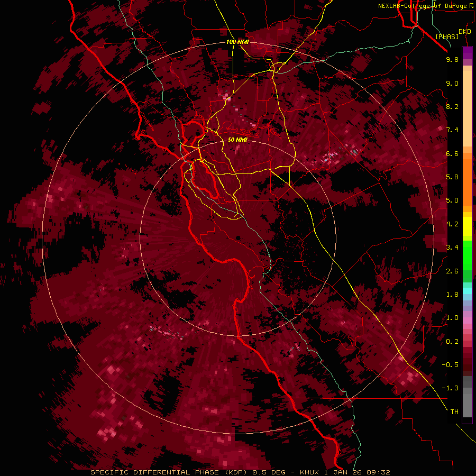
Task: Click the 1 JAN 26 date text
Action: (343, 472)
